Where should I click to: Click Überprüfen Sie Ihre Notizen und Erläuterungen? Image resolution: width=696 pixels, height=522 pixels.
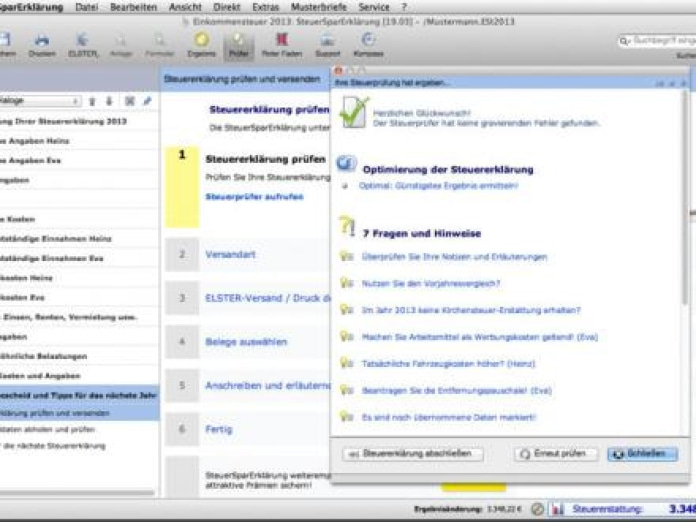click(454, 257)
